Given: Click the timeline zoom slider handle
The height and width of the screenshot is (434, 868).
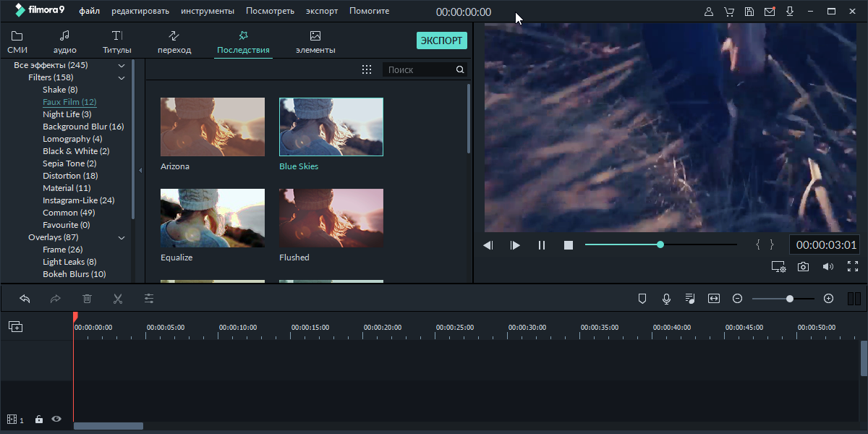Looking at the screenshot, I should (x=790, y=299).
